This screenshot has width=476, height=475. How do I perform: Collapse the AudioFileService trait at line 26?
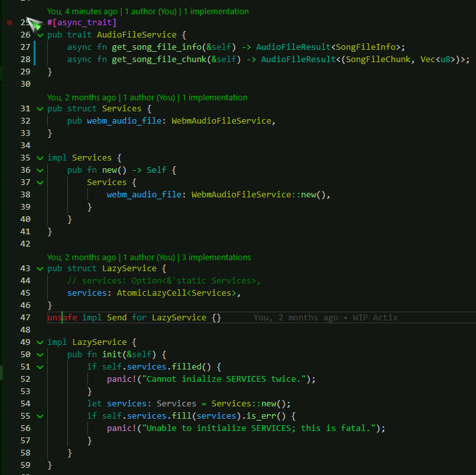pyautogui.click(x=40, y=35)
